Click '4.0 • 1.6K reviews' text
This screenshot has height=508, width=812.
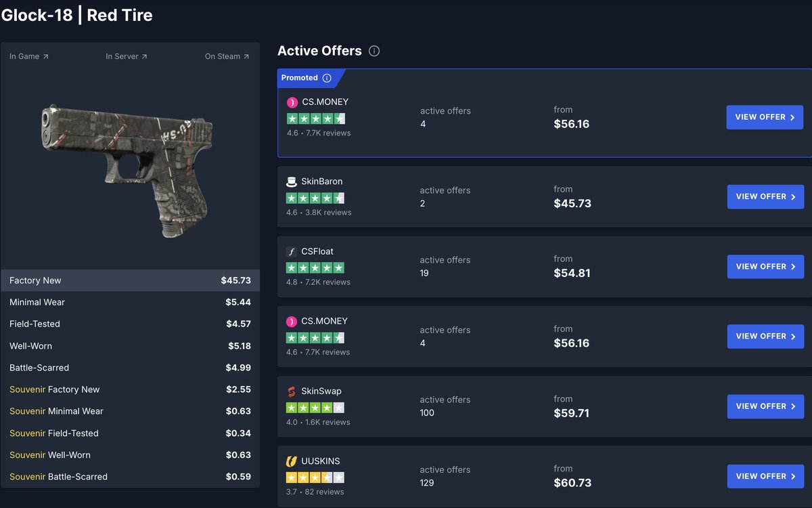coord(318,423)
